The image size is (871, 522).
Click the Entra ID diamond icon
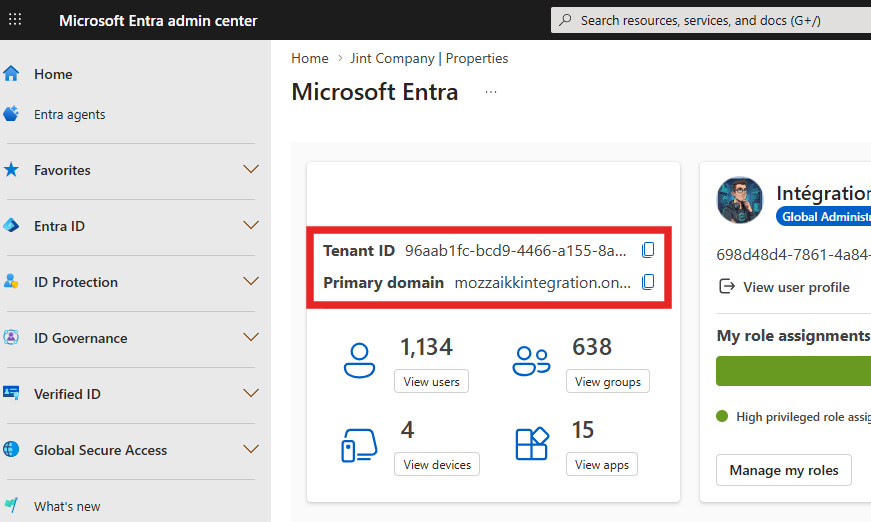coord(11,225)
